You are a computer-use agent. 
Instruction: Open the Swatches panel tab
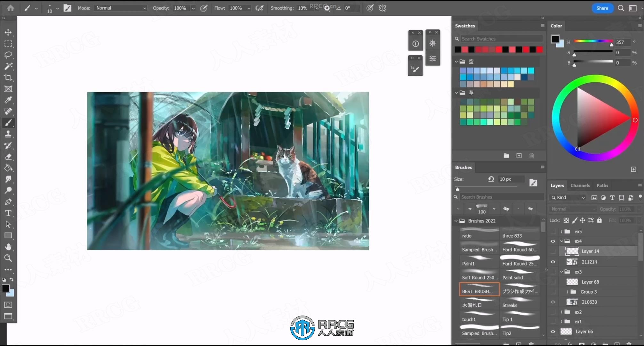pos(465,26)
